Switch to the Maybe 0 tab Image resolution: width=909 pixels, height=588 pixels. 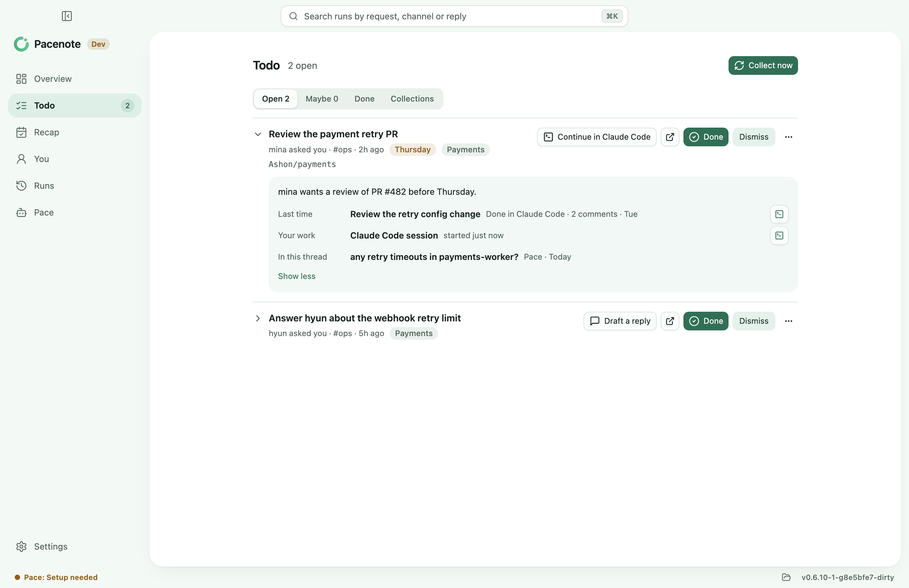pyautogui.click(x=321, y=99)
